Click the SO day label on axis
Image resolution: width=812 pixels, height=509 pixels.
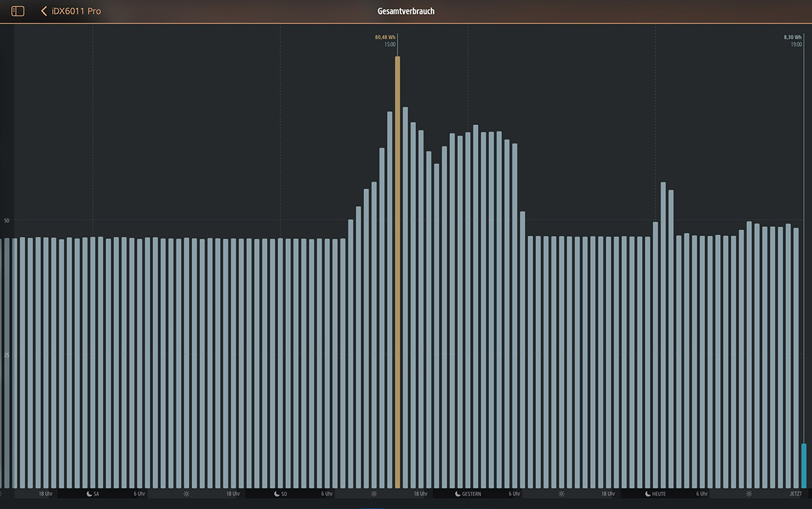pos(284,494)
